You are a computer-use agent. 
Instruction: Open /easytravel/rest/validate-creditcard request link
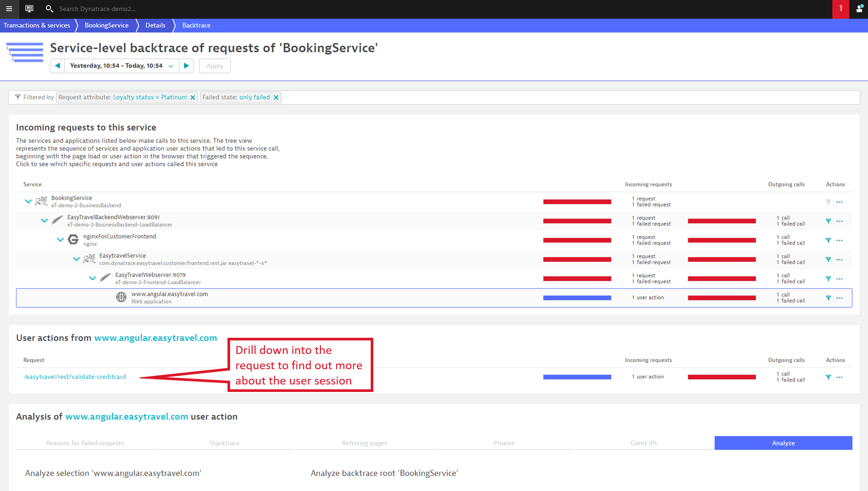pos(75,377)
